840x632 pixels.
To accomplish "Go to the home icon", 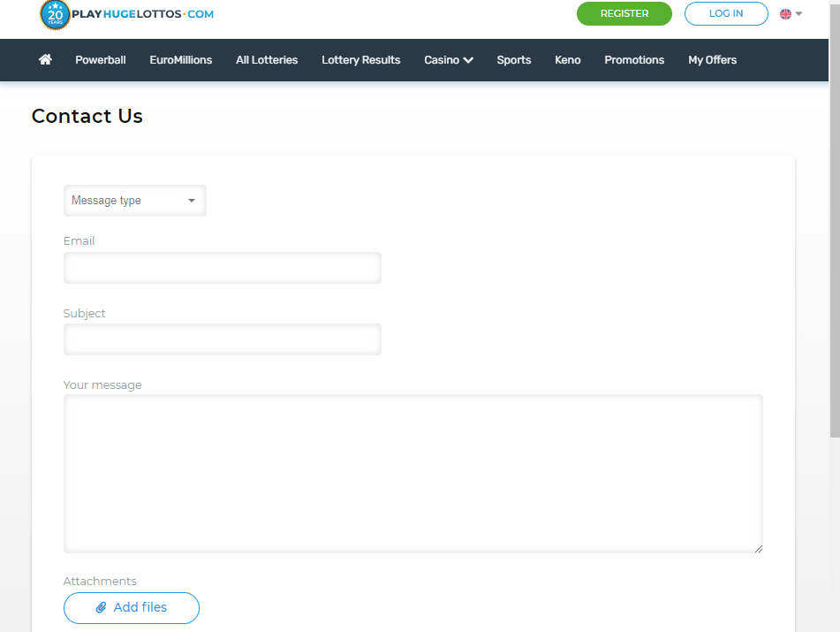I will click(46, 59).
